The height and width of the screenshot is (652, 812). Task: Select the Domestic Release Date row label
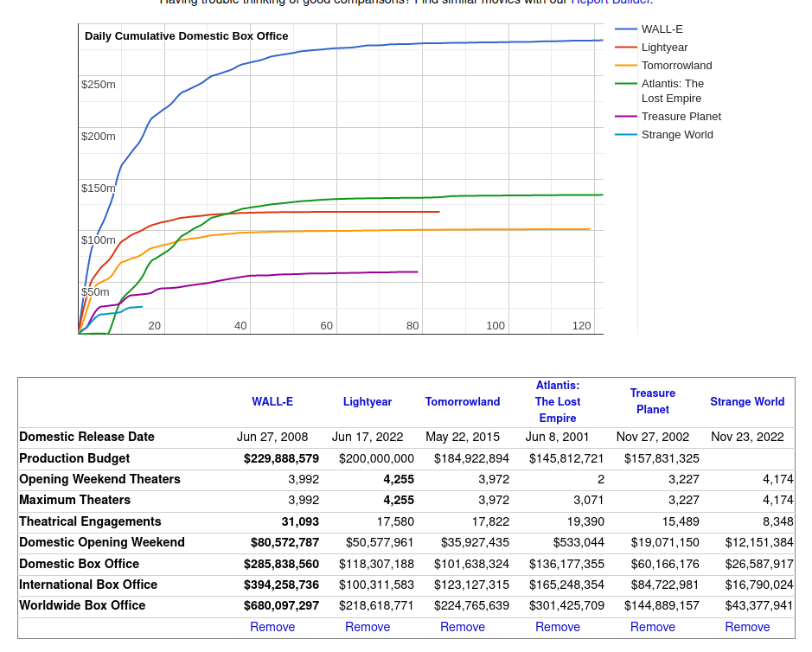tap(87, 437)
